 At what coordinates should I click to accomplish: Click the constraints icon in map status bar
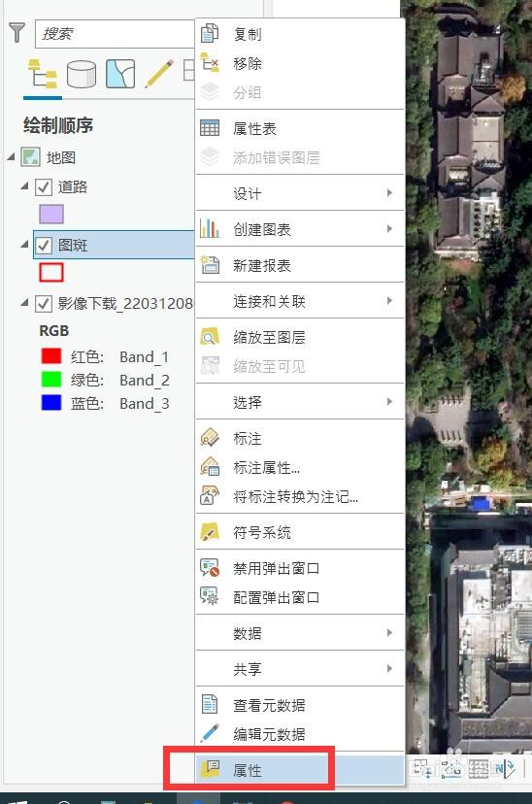pos(451,768)
